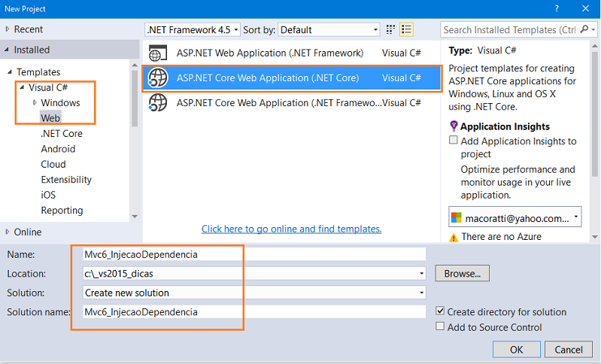The height and width of the screenshot is (364, 601).
Task: Collapse the Templates tree node
Action: 10,71
